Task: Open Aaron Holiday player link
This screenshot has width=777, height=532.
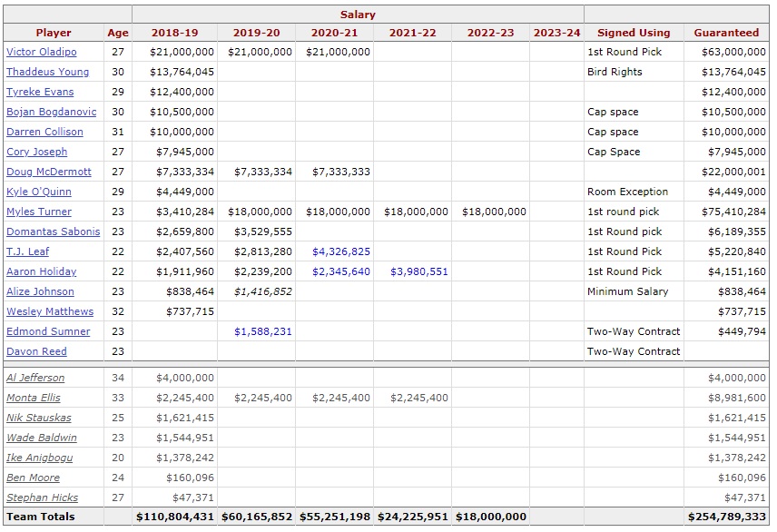Action: [x=41, y=271]
